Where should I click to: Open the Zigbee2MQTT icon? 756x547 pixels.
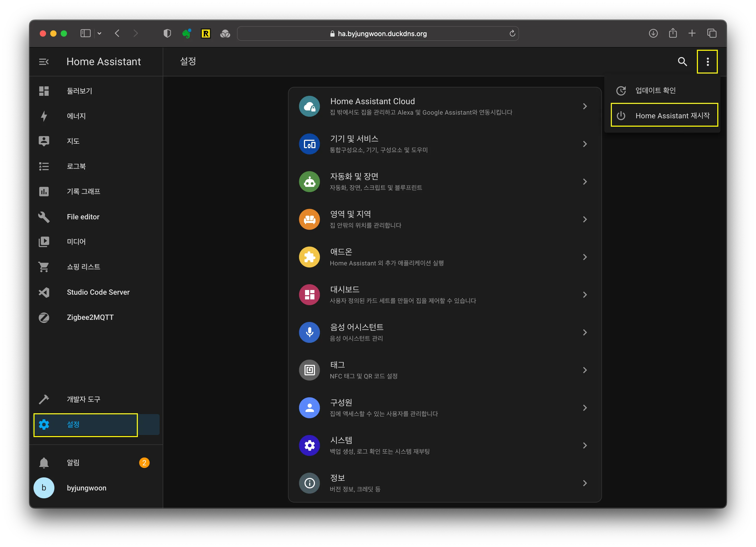tap(44, 317)
